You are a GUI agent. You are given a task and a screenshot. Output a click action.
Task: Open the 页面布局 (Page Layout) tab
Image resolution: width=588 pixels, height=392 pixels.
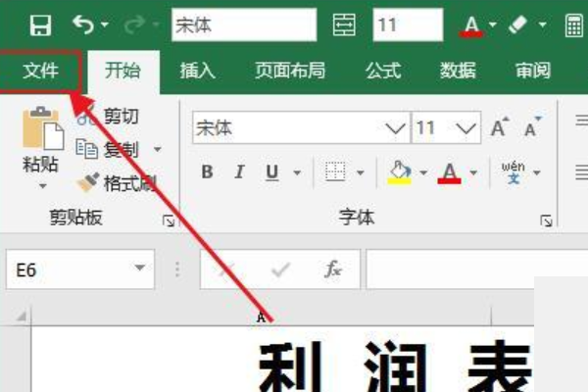tap(289, 71)
